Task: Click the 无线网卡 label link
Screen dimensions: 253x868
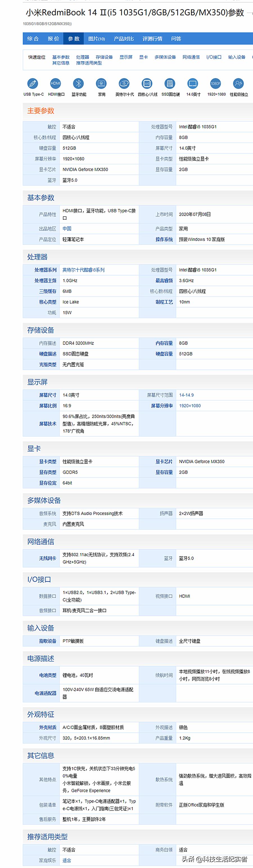Action: pyautogui.click(x=48, y=558)
